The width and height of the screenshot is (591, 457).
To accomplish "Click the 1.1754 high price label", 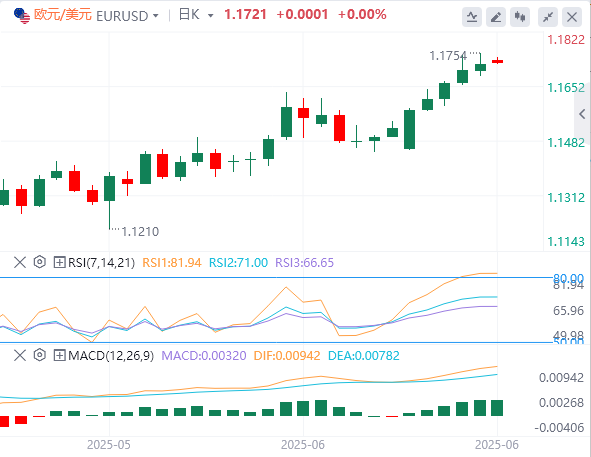I will 448,56.
